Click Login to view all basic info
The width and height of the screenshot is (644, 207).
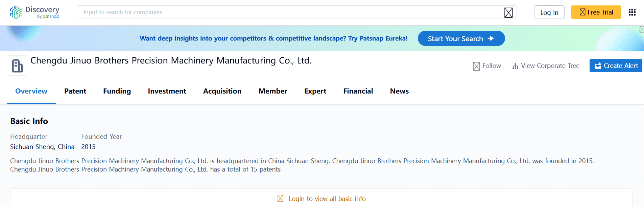pyautogui.click(x=327, y=199)
